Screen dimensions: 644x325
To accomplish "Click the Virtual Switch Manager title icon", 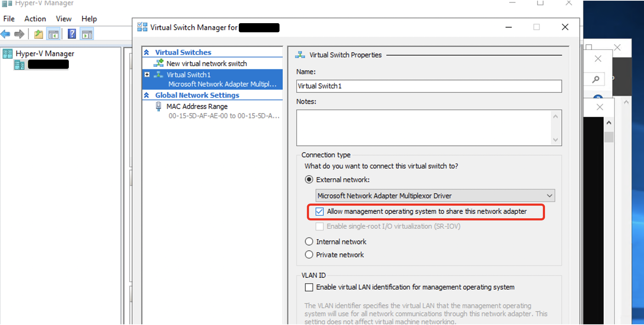I will point(142,27).
